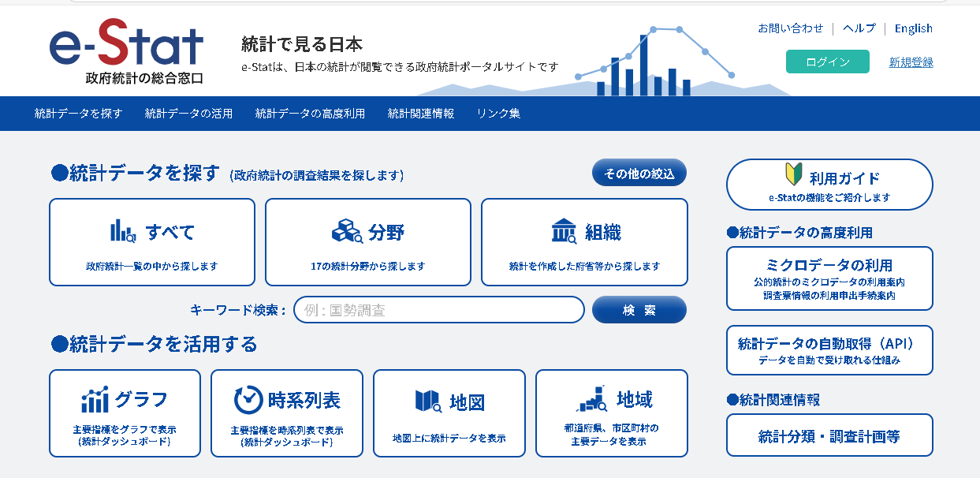Open the 統計データの高度利用 menu

tap(310, 114)
